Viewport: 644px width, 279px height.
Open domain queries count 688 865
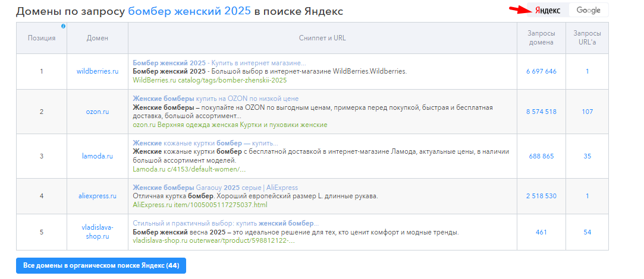541,156
